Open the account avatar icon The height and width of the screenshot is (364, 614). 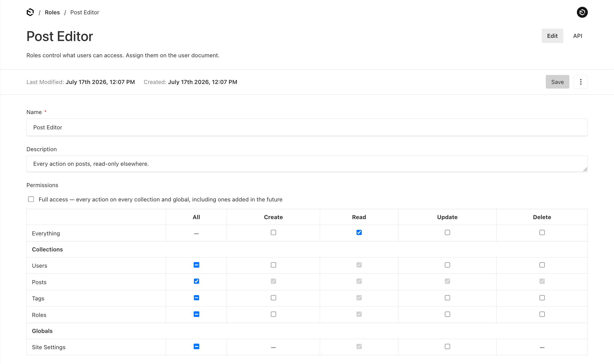tap(582, 12)
